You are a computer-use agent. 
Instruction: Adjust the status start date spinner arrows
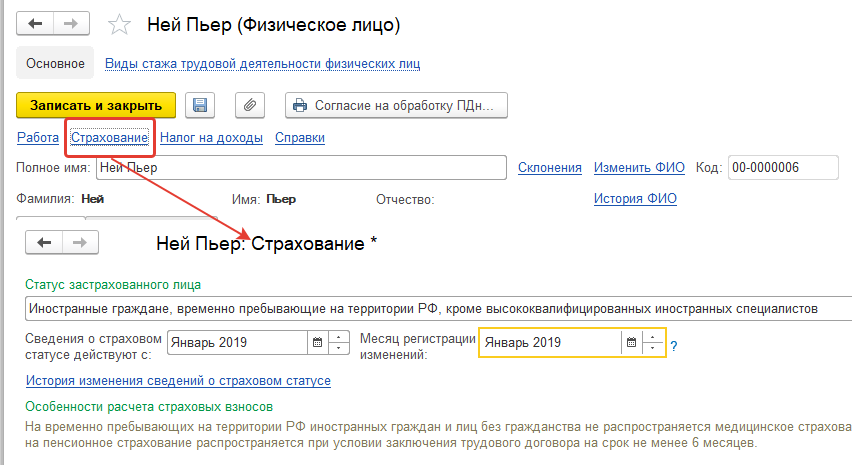[339, 342]
